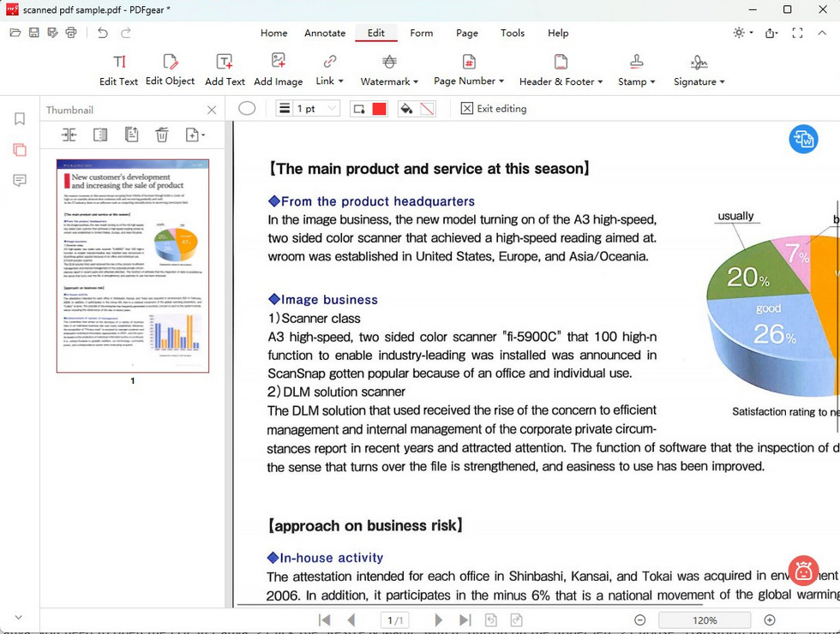Select the Edit Text tool
This screenshot has width=840, height=634.
pyautogui.click(x=118, y=69)
